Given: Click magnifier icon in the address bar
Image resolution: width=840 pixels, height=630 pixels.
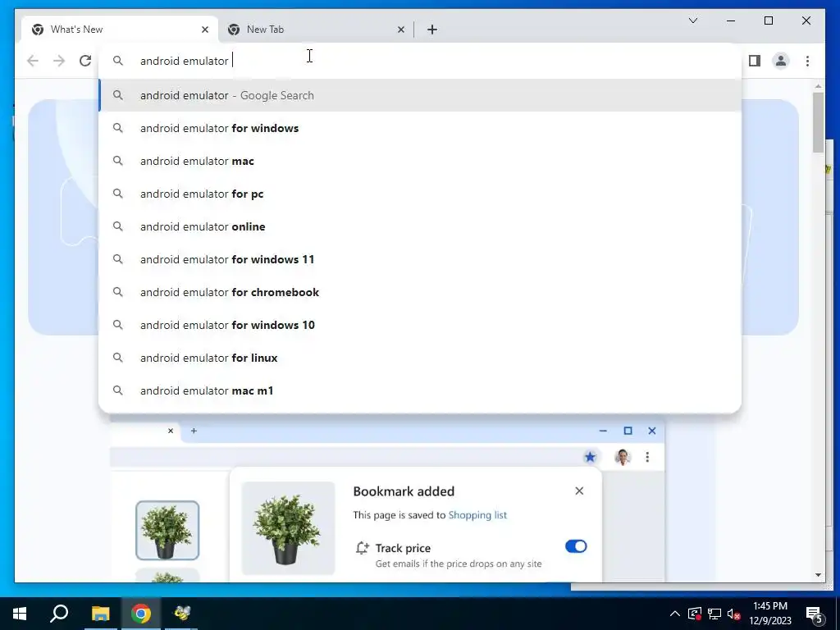Looking at the screenshot, I should pyautogui.click(x=118, y=61).
